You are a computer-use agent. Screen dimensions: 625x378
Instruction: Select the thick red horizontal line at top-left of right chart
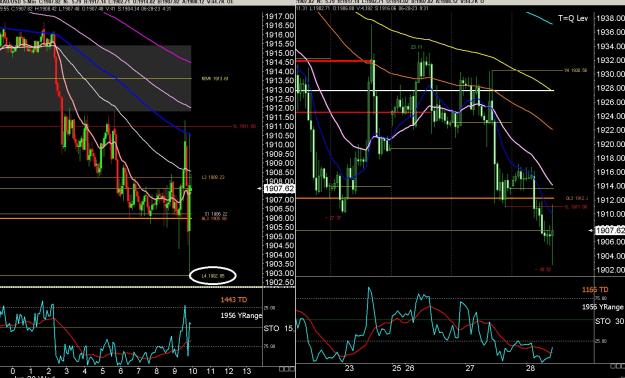[x=335, y=61]
